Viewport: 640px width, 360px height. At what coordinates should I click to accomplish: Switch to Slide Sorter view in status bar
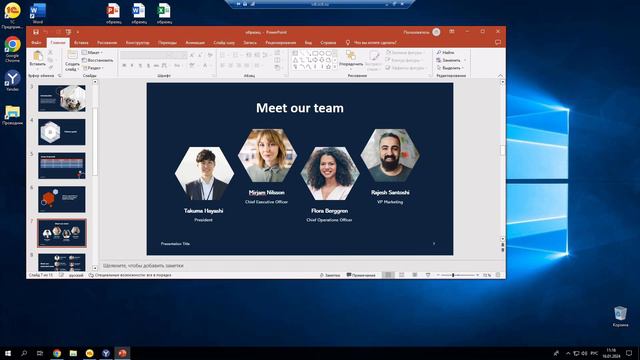click(402, 275)
